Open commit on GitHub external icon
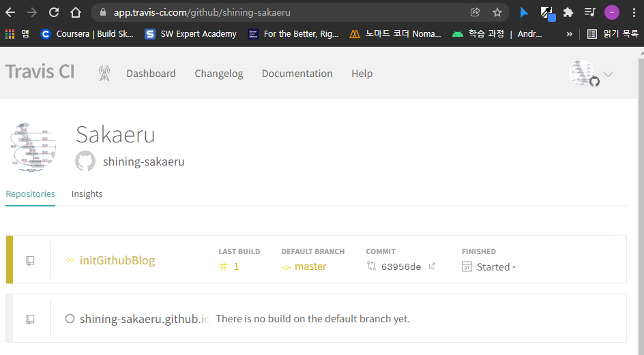The image size is (644, 355). (x=432, y=266)
